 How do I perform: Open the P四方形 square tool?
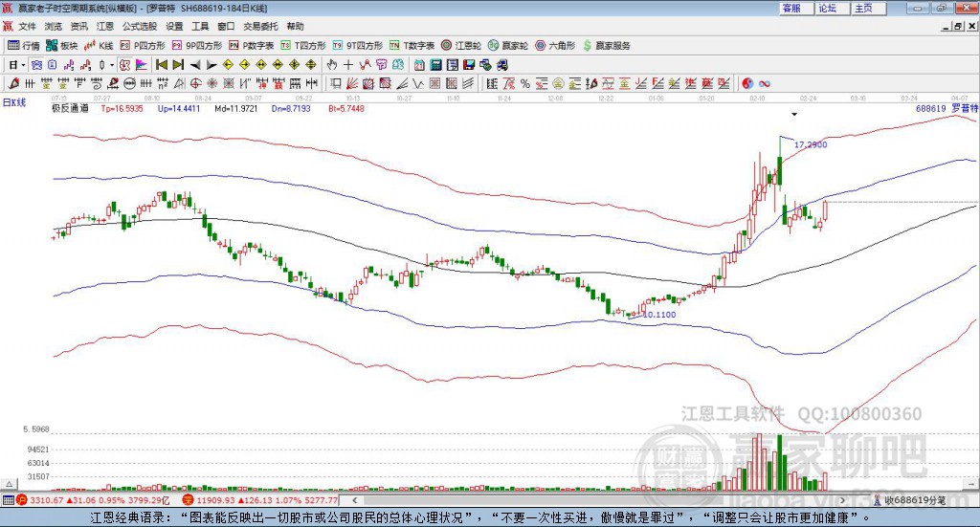tap(143, 46)
